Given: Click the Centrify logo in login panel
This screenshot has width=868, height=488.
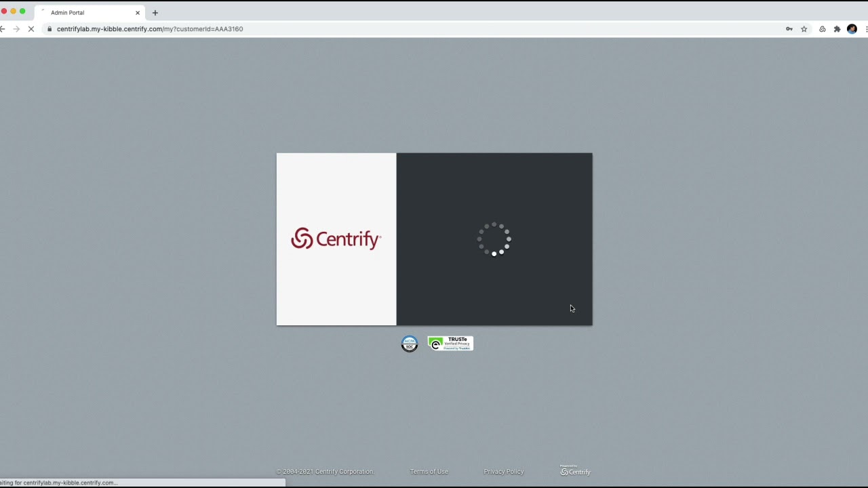Looking at the screenshot, I should click(x=336, y=239).
